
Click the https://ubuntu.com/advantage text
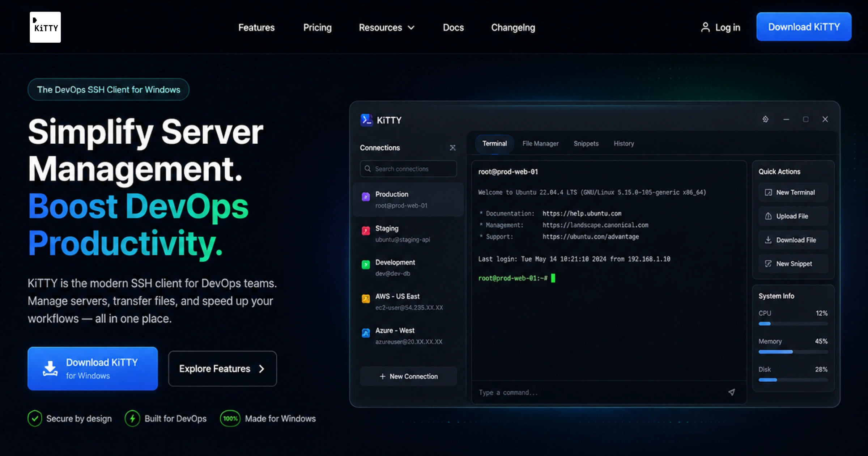pos(591,237)
